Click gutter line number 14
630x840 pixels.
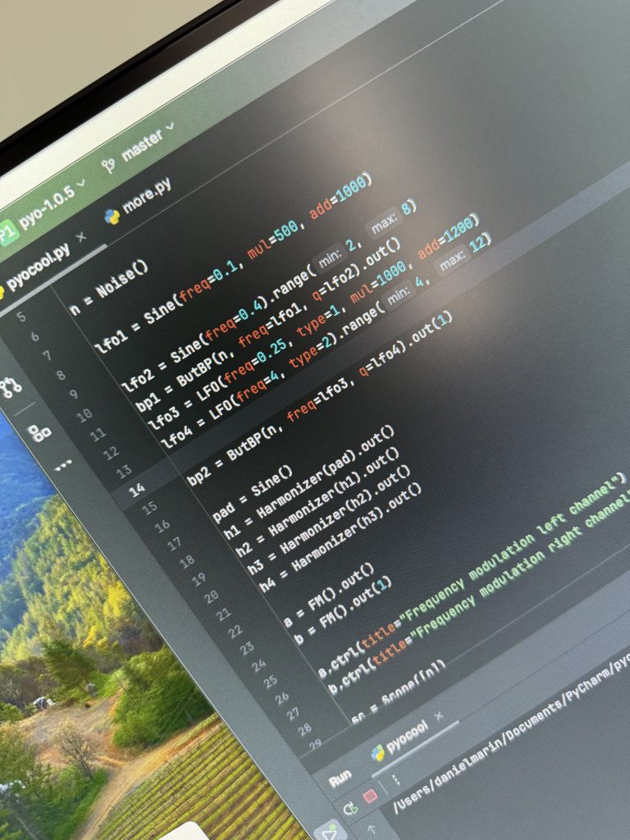(137, 489)
